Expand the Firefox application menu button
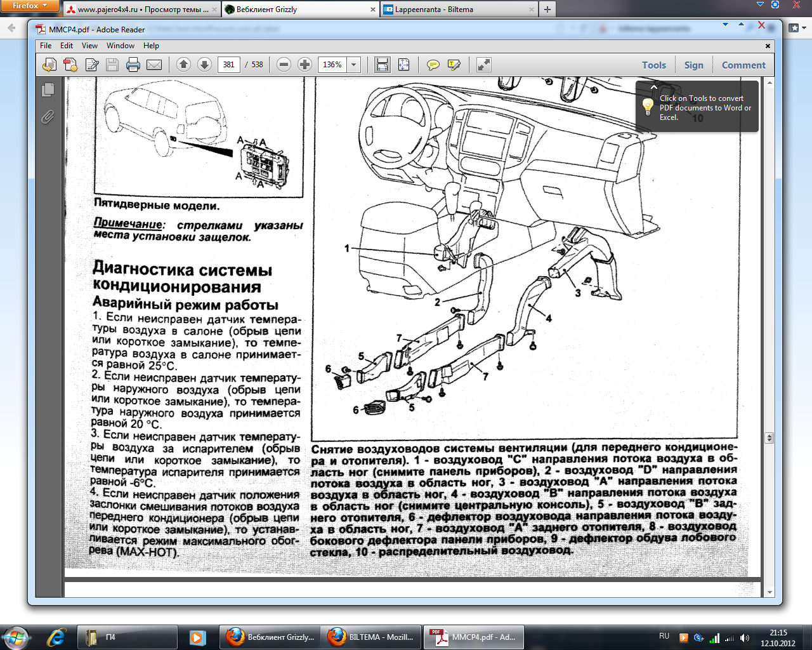 [x=29, y=6]
